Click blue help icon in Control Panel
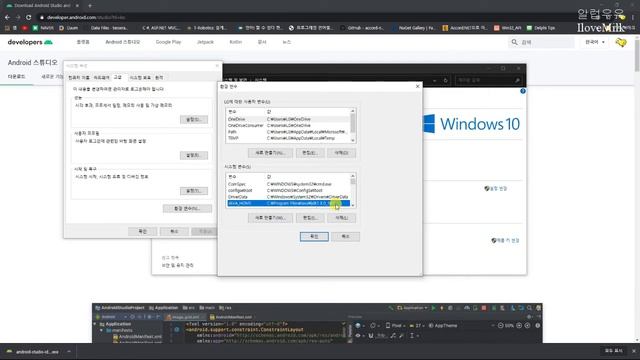The image size is (640, 360). pos(523,91)
